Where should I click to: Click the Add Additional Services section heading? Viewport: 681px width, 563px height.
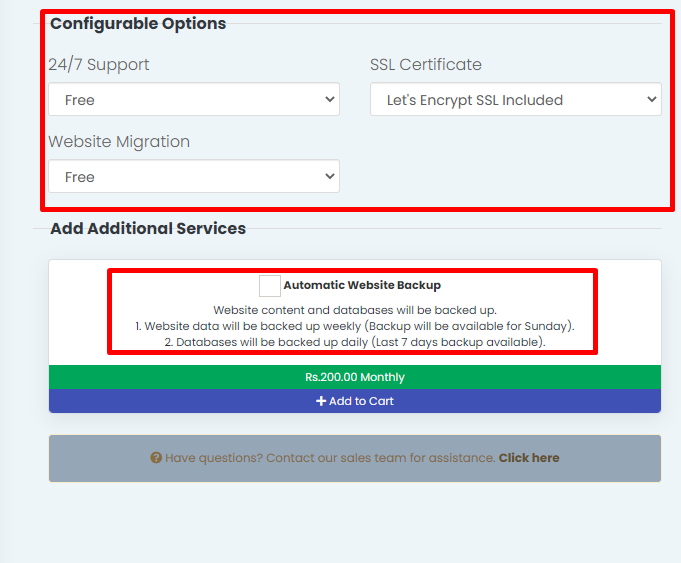point(148,228)
